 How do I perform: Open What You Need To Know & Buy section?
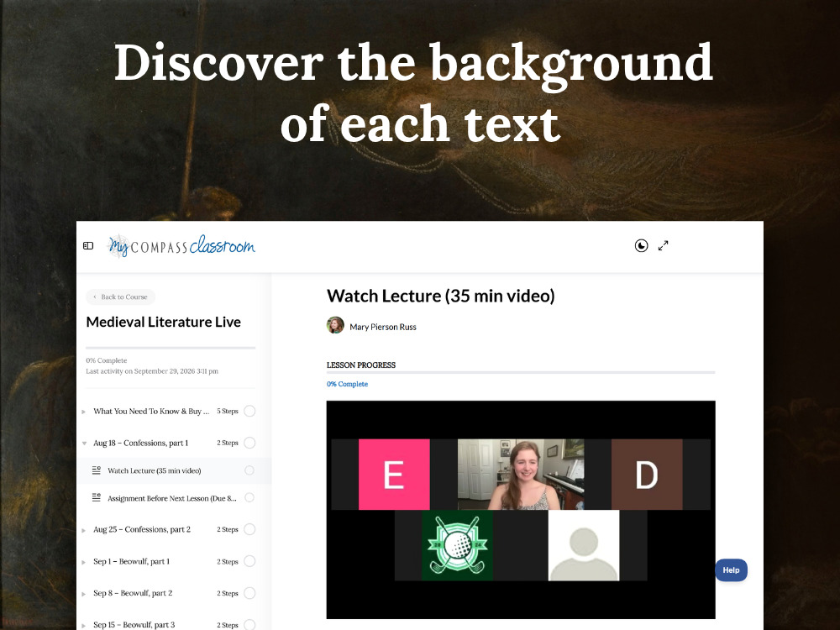coord(151,411)
